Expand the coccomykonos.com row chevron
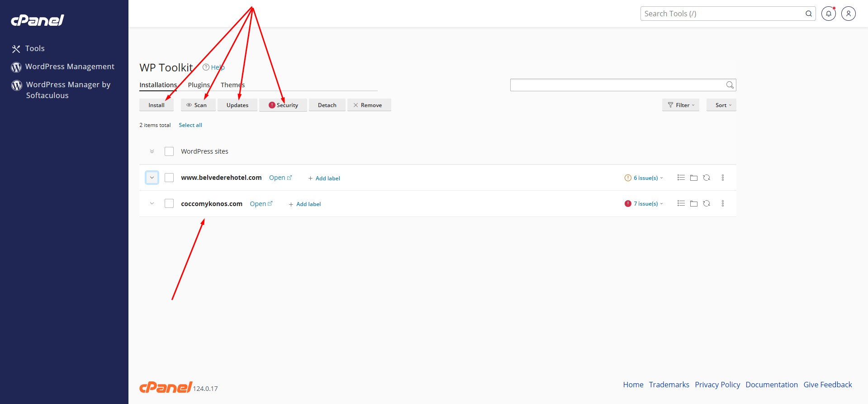The height and width of the screenshot is (404, 868). (152, 204)
